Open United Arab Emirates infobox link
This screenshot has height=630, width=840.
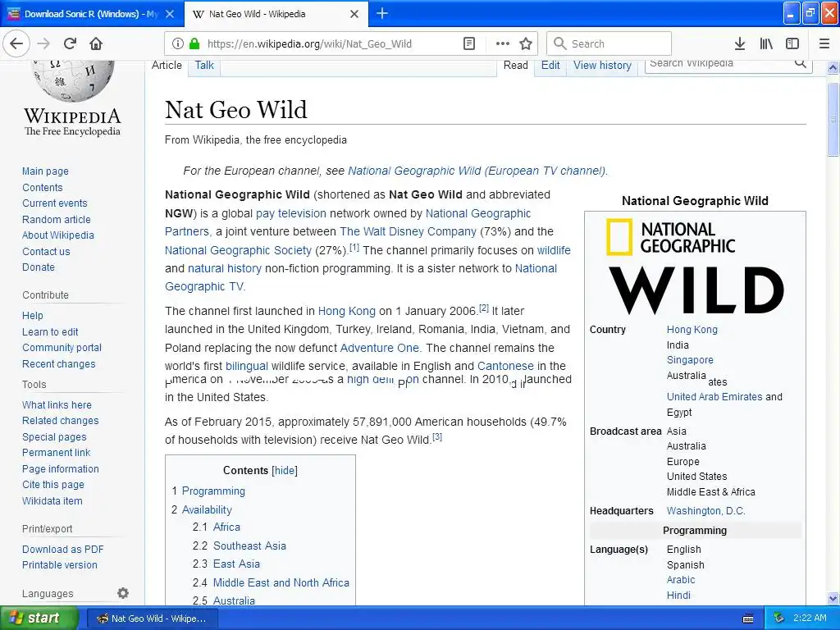pyautogui.click(x=714, y=397)
